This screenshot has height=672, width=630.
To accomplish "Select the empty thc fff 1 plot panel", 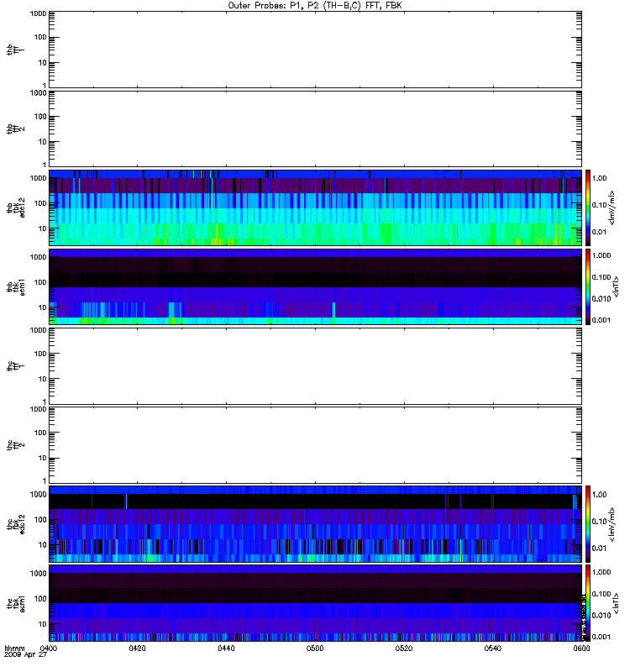I will pyautogui.click(x=316, y=366).
